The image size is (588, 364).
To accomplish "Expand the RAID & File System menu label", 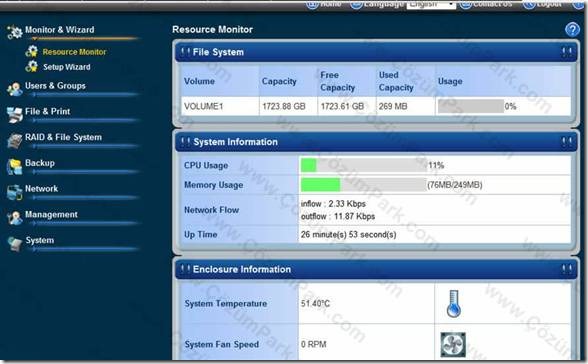I will tap(63, 137).
